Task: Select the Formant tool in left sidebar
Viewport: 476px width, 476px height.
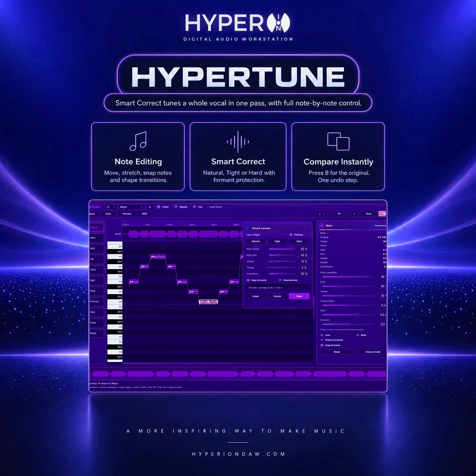Action: 97,302
